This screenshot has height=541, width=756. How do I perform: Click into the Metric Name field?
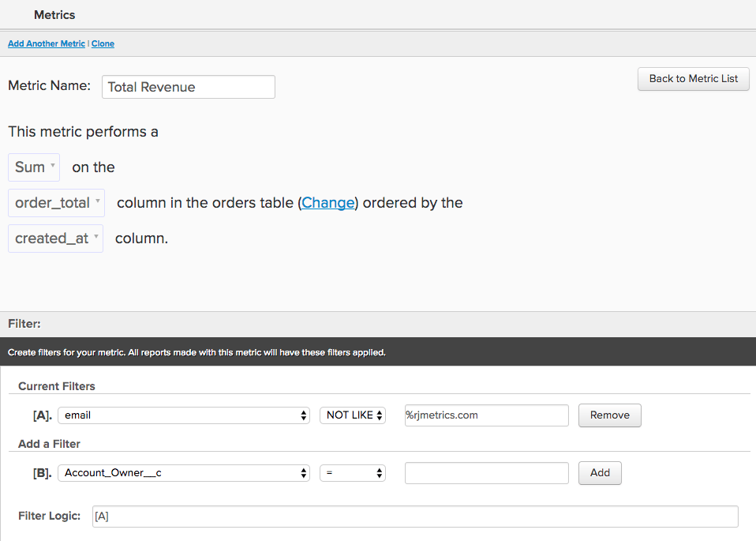pos(188,86)
